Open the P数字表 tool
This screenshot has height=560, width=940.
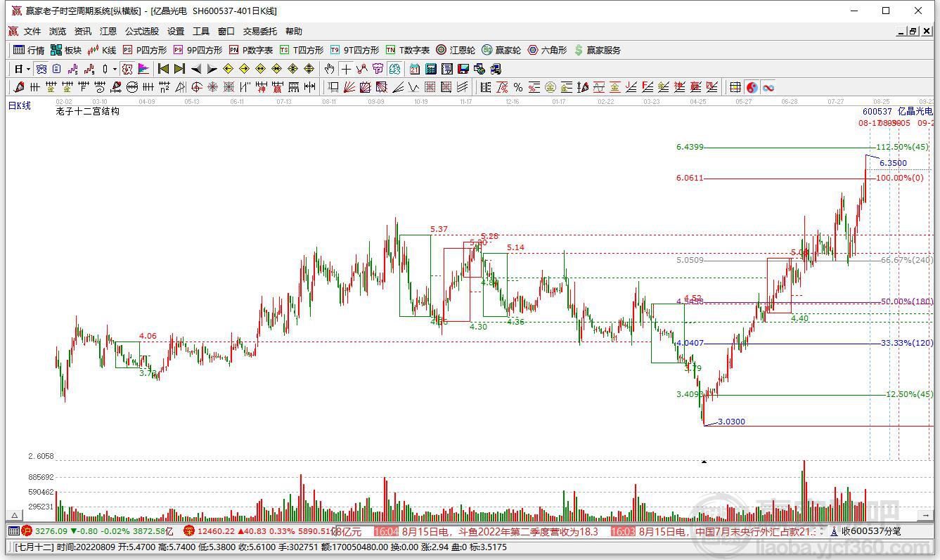click(x=251, y=50)
